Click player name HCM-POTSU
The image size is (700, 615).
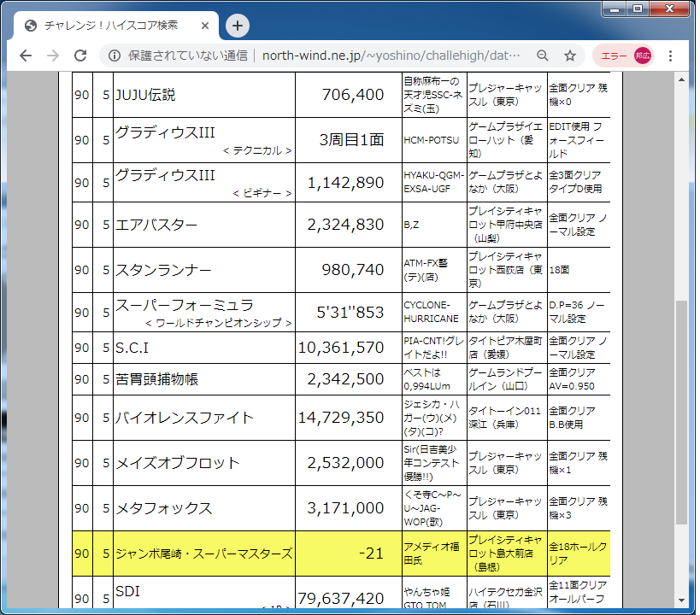point(432,141)
